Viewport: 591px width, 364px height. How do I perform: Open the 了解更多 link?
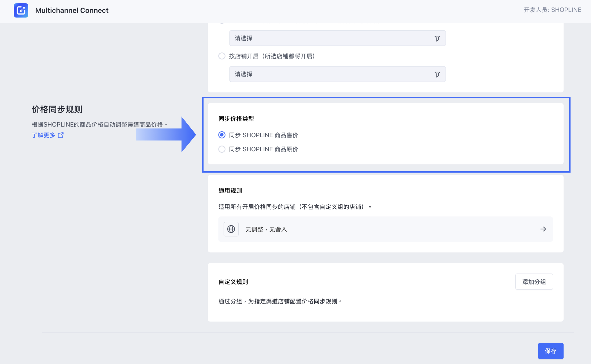coord(44,135)
